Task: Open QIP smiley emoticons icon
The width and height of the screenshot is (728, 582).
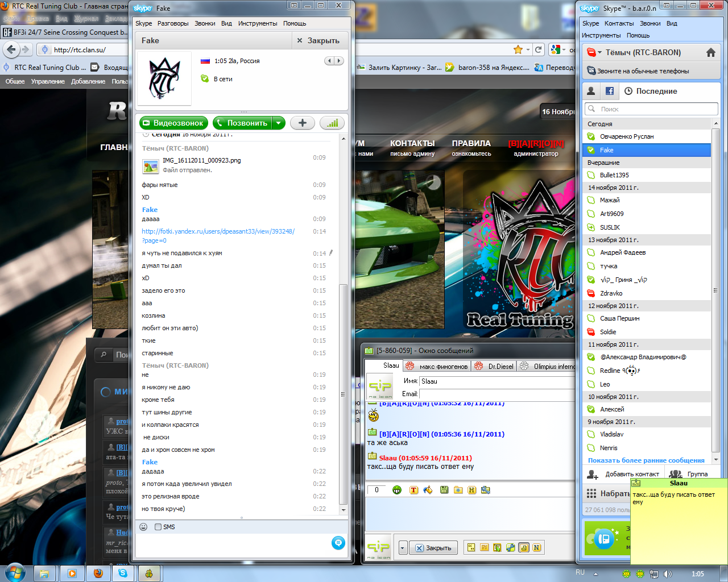Action: click(397, 490)
